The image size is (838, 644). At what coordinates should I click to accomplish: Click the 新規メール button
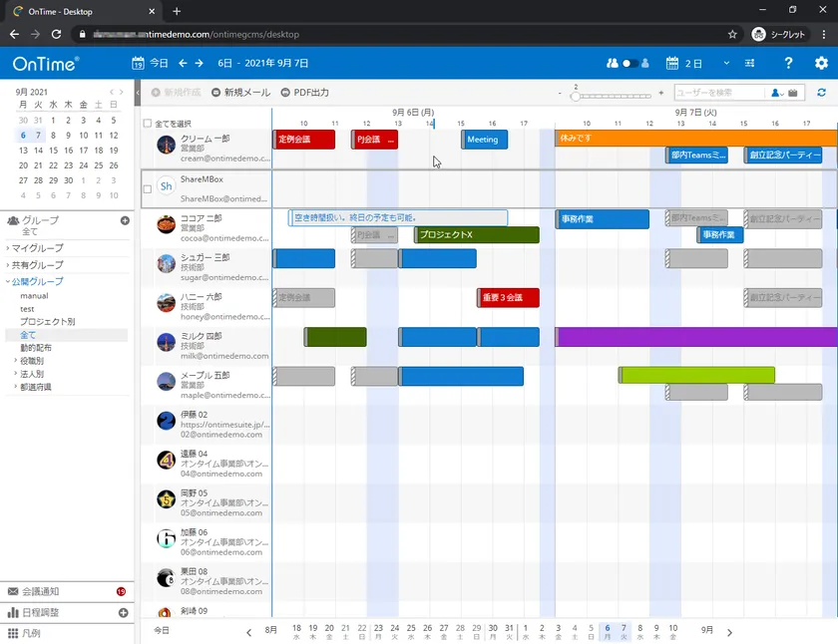(x=241, y=93)
